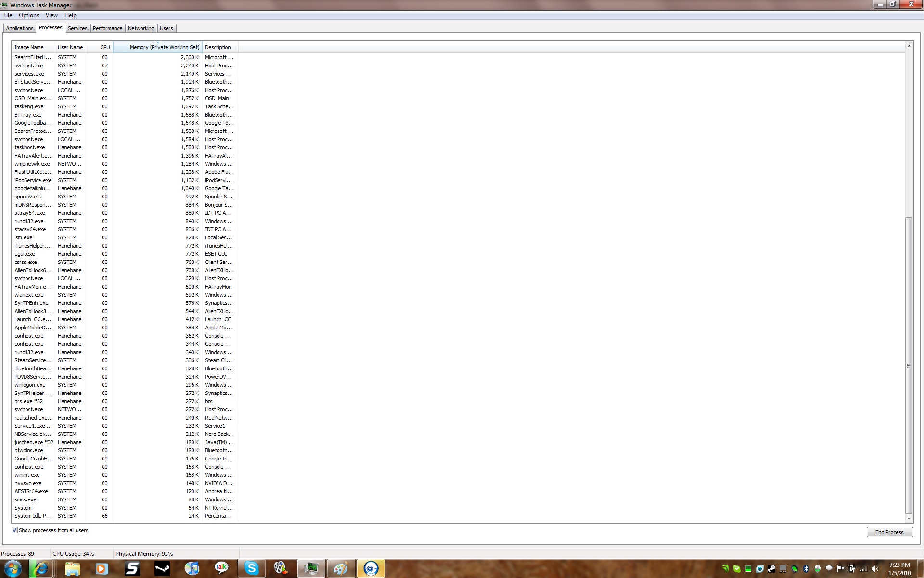This screenshot has height=578, width=924.
Task: Open the film reel movie maker icon
Action: tap(281, 568)
